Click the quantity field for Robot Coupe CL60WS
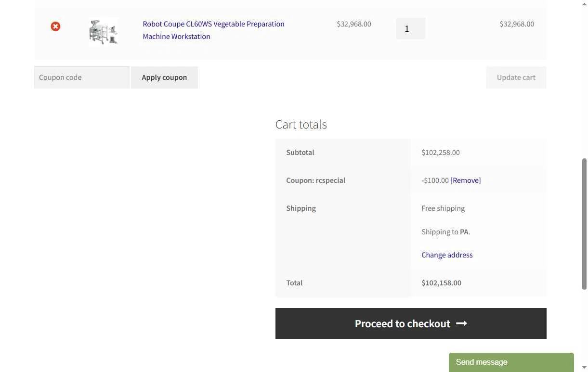Image resolution: width=588 pixels, height=372 pixels. point(410,28)
